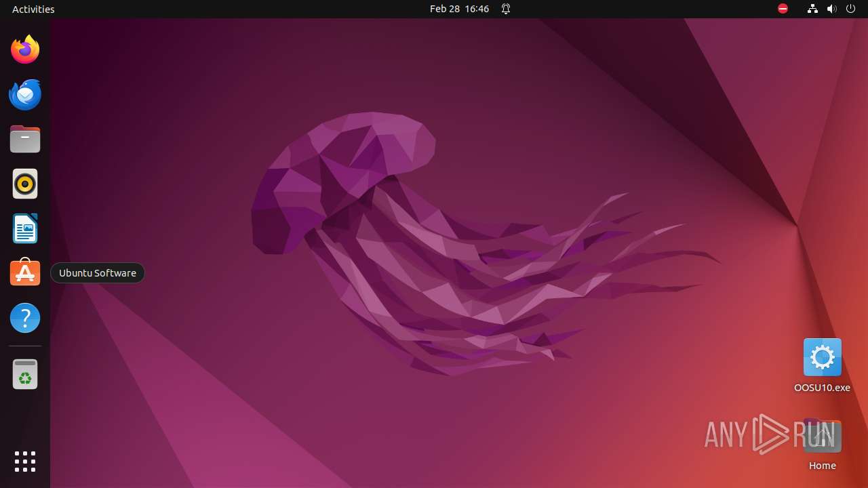
Task: Click the Home label under desktop folder
Action: [822, 466]
